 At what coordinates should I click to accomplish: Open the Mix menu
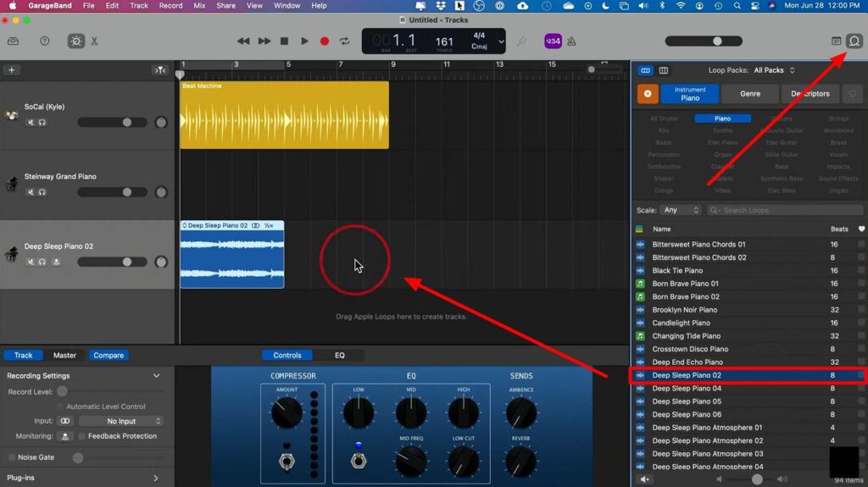[x=199, y=6]
